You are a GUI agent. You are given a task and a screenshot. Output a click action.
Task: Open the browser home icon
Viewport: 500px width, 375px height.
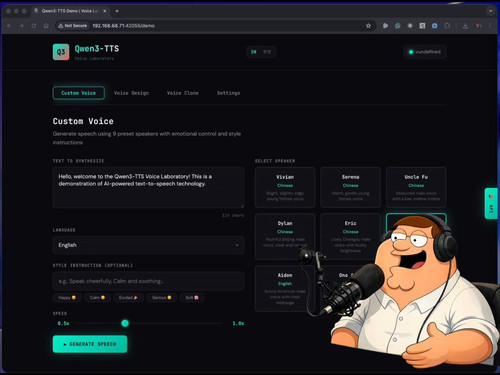46,26
